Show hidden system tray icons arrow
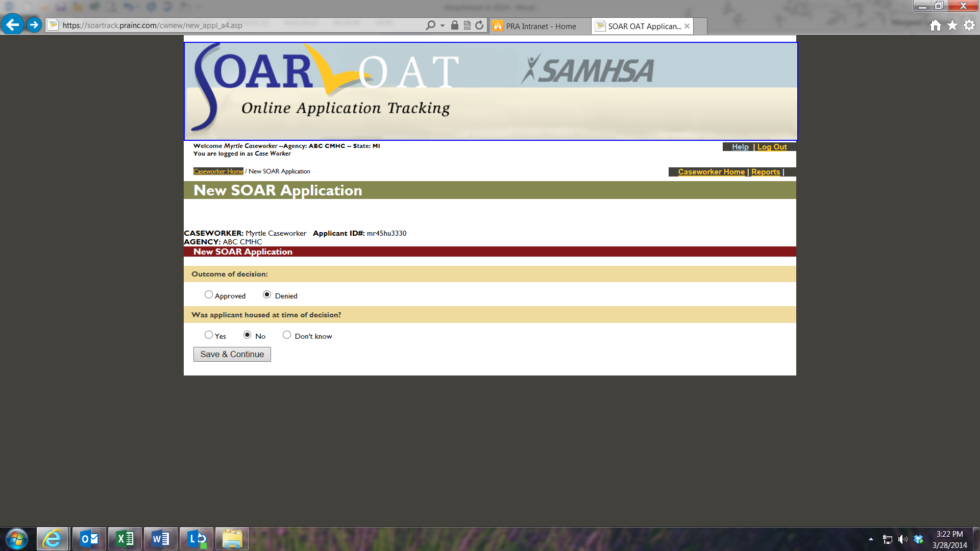Screen dimensions: 980x551 click(871, 539)
